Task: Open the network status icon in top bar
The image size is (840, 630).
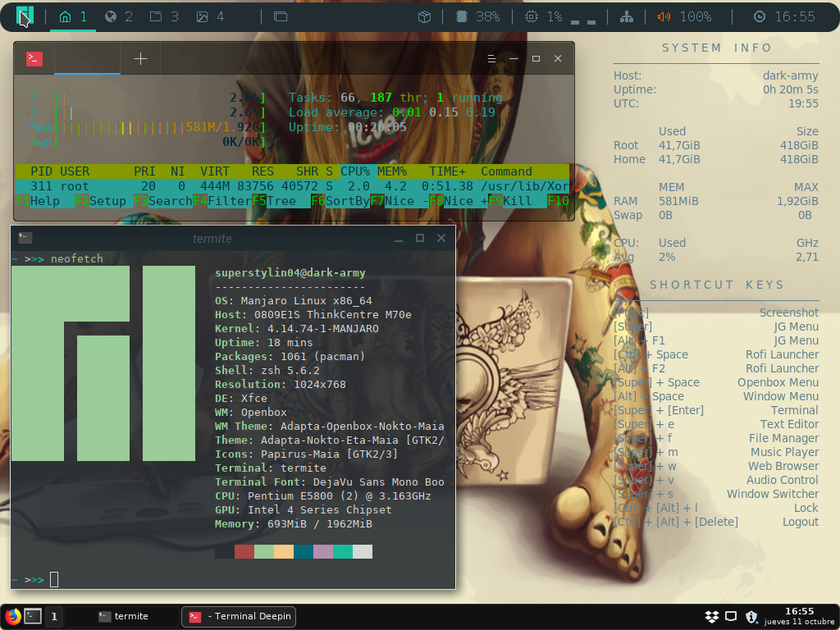Action: coord(626,16)
